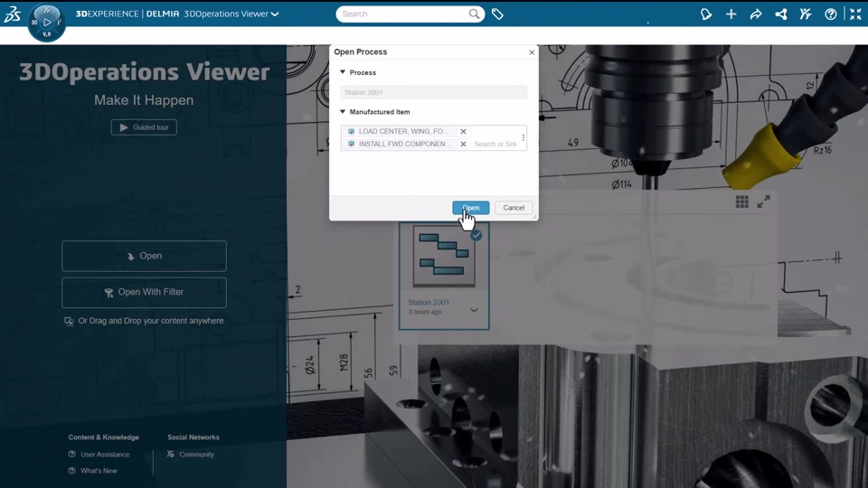Open the help question mark icon
The width and height of the screenshot is (868, 488).
tap(830, 14)
